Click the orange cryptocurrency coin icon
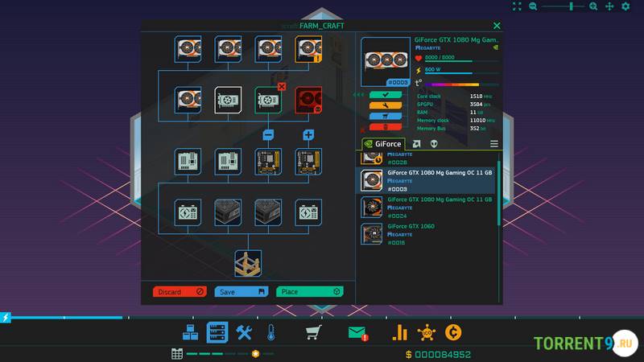Image resolution: width=644 pixels, height=362 pixels. pyautogui.click(x=456, y=332)
